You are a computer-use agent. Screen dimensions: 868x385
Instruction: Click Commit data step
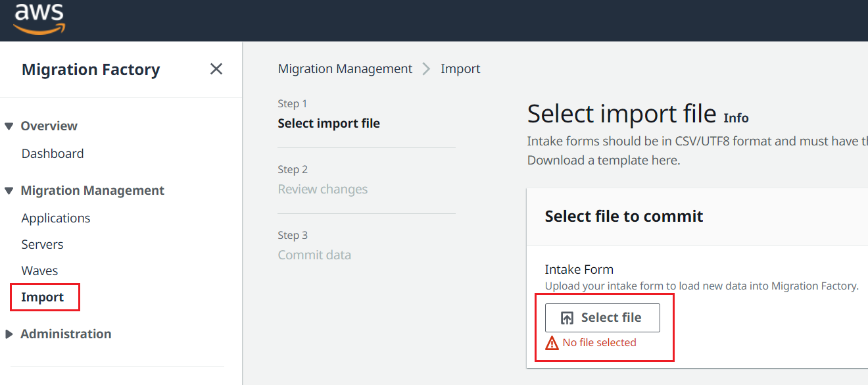[314, 255]
